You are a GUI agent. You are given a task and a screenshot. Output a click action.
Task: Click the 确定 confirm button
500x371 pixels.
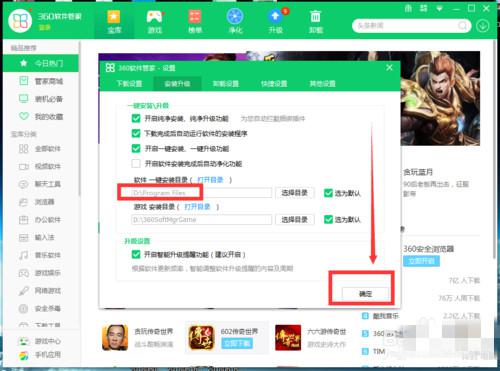(365, 294)
